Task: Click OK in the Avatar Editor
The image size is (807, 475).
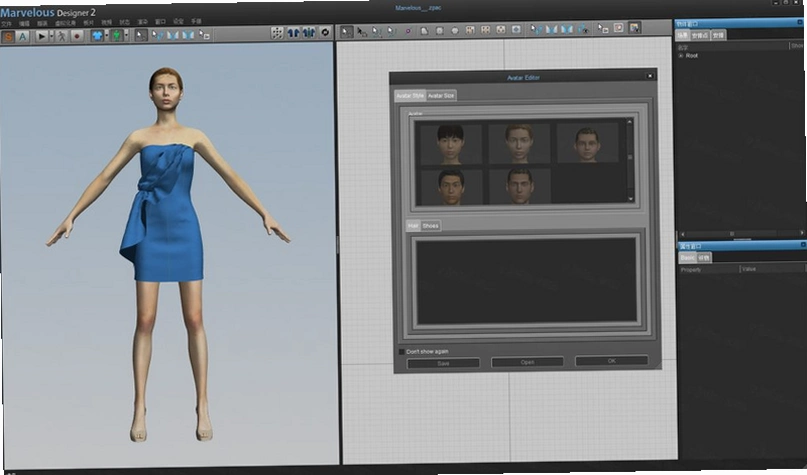Action: tap(611, 361)
